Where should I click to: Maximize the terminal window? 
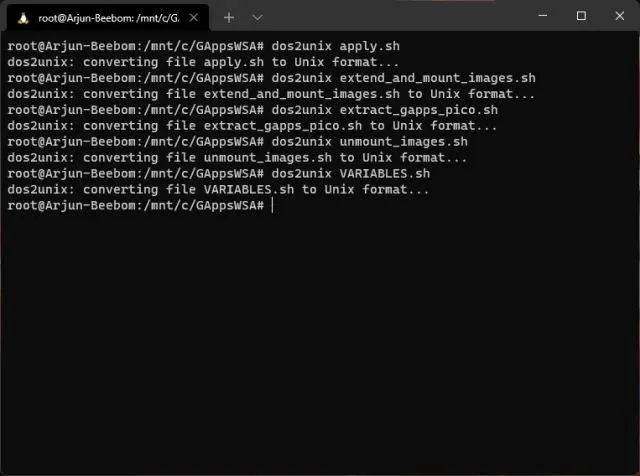(581, 16)
